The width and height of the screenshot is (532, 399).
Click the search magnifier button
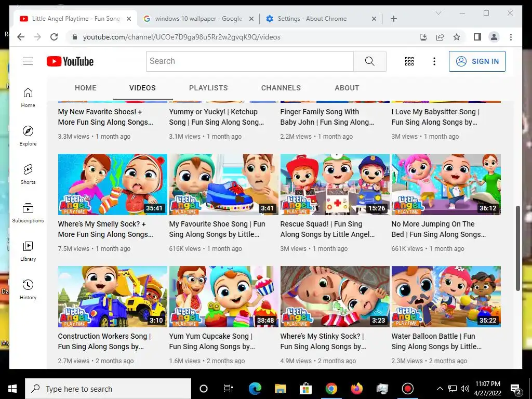(370, 61)
